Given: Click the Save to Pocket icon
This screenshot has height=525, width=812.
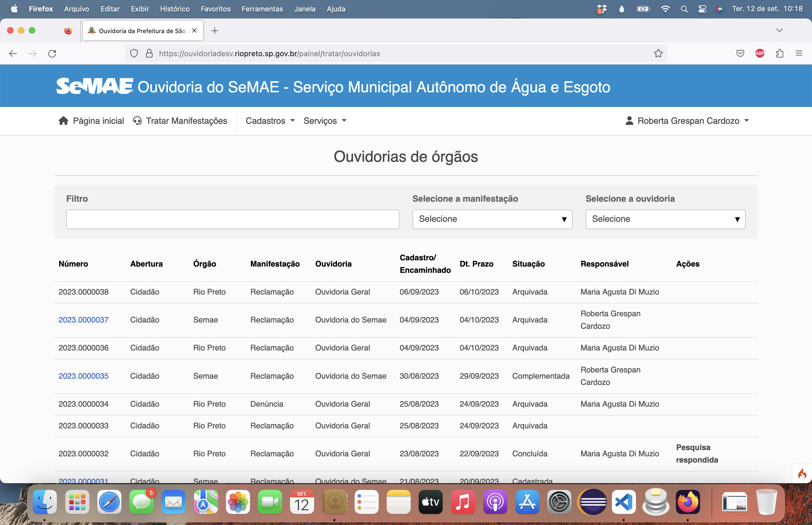Looking at the screenshot, I should (x=740, y=53).
